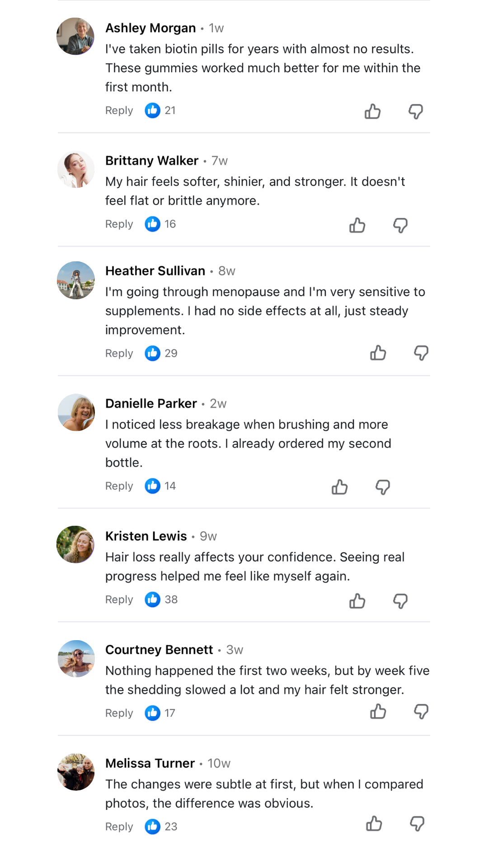Reply to Melissa Turner's comment
488x868 pixels.
119,826
